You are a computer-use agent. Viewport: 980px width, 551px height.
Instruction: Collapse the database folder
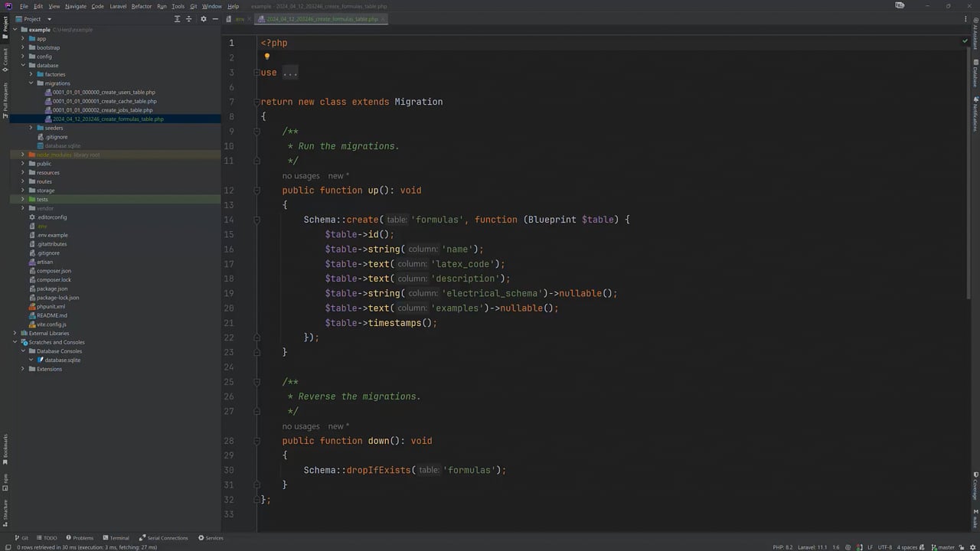(23, 65)
